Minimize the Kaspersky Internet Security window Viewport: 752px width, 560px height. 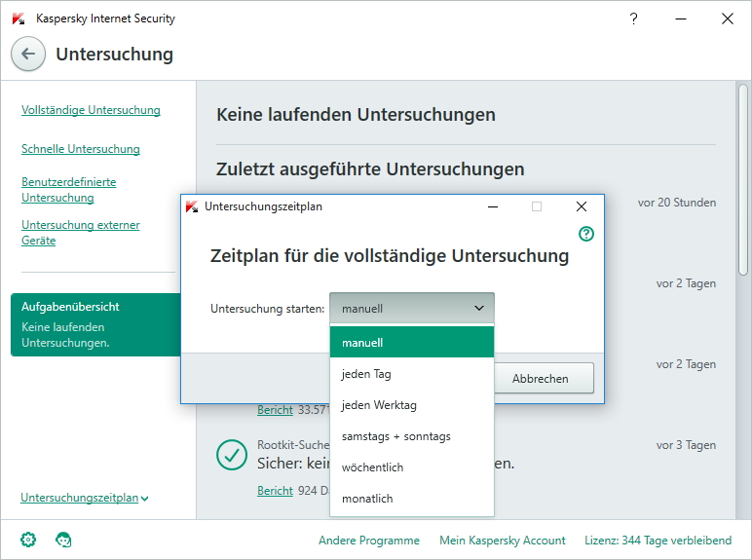[681, 19]
